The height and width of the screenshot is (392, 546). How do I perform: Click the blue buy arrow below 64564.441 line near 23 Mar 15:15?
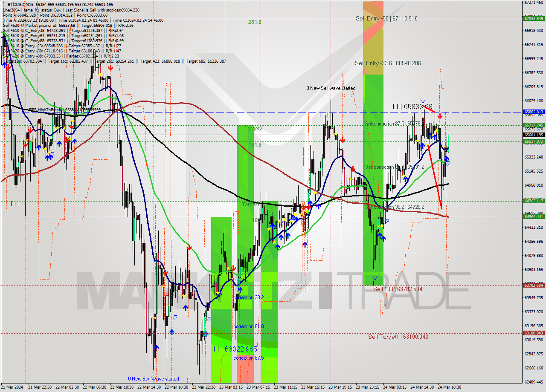click(x=305, y=245)
